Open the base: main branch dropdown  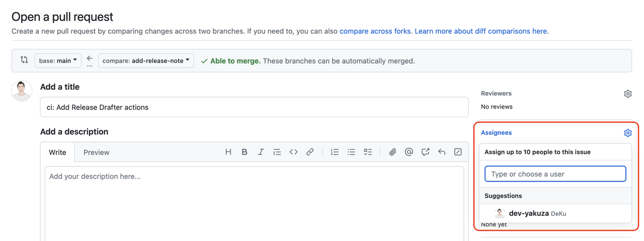click(x=58, y=61)
